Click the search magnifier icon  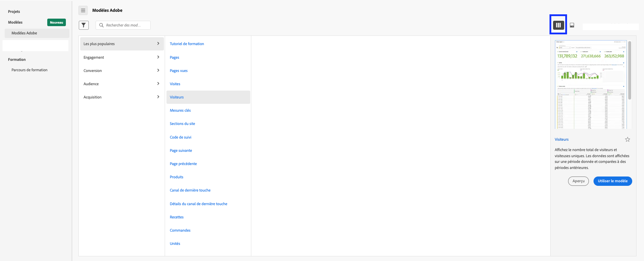click(101, 25)
